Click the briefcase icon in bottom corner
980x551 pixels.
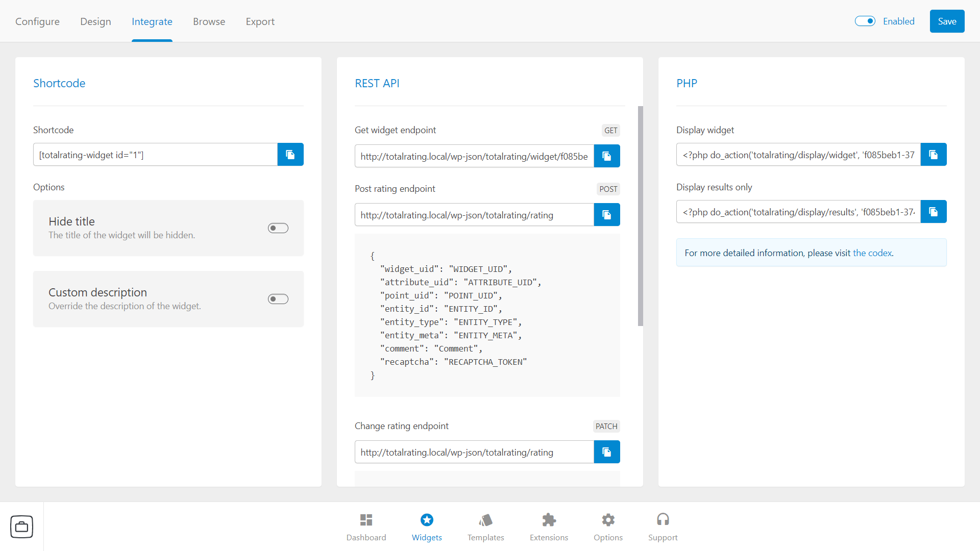pyautogui.click(x=21, y=527)
